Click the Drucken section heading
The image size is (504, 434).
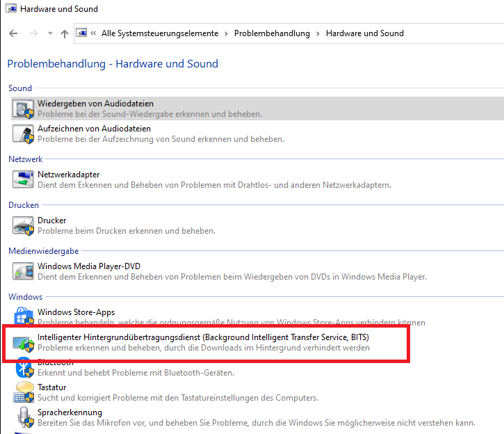click(x=24, y=205)
